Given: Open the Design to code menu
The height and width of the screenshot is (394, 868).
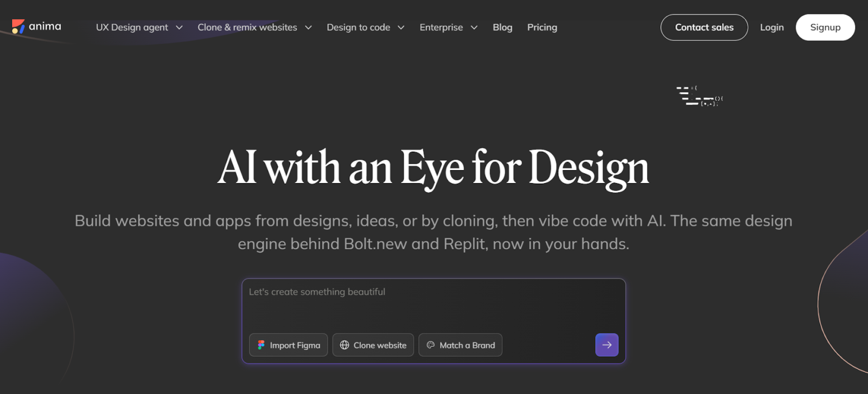Looking at the screenshot, I should pyautogui.click(x=365, y=27).
